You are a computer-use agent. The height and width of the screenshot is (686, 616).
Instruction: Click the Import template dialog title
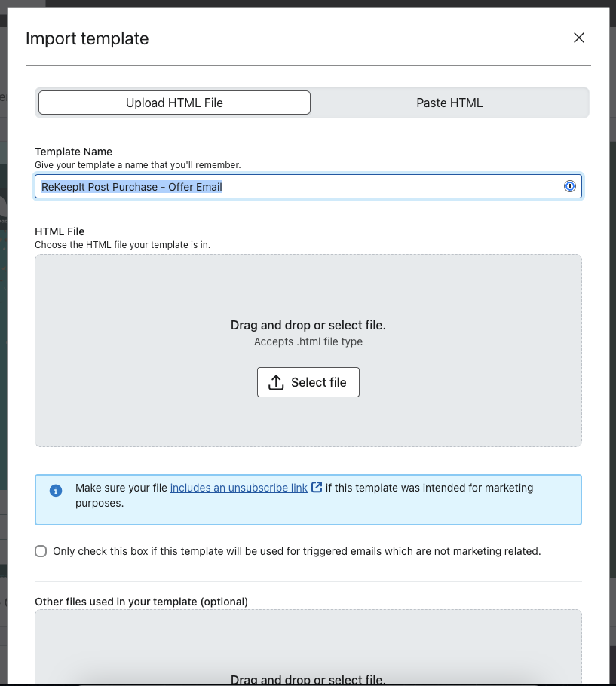pos(87,38)
